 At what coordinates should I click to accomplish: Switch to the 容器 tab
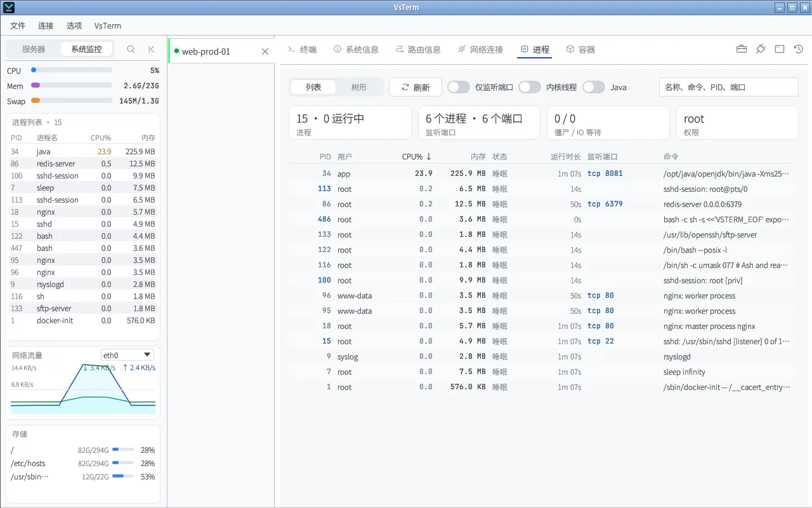pyautogui.click(x=580, y=49)
